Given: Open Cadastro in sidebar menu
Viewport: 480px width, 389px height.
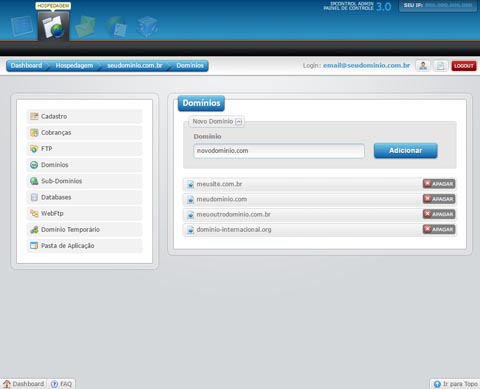Looking at the screenshot, I should [x=84, y=116].
